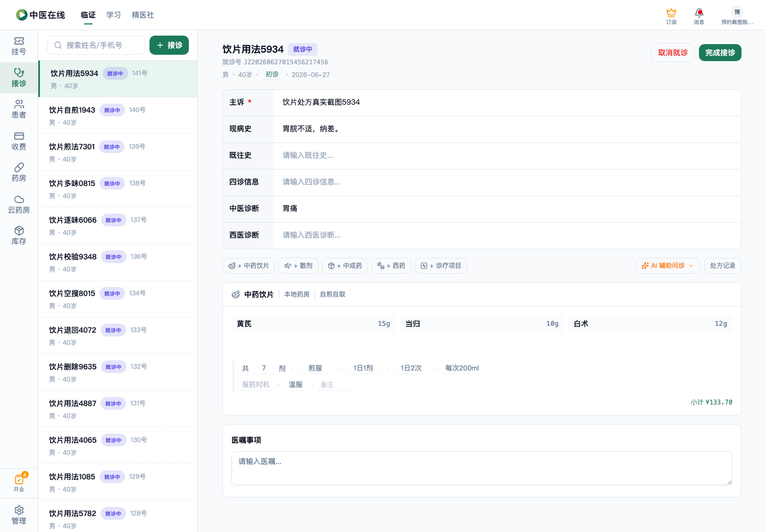Open the user avatar account menu

pos(737,16)
